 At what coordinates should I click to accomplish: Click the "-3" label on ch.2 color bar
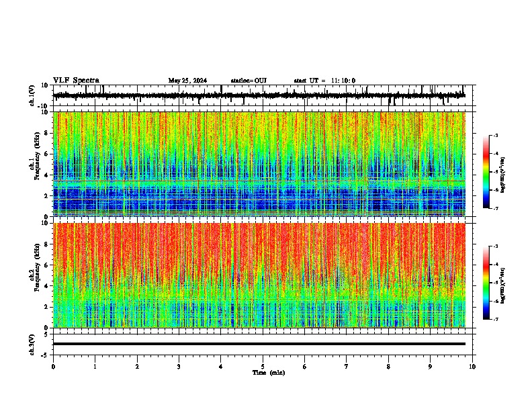coord(496,246)
